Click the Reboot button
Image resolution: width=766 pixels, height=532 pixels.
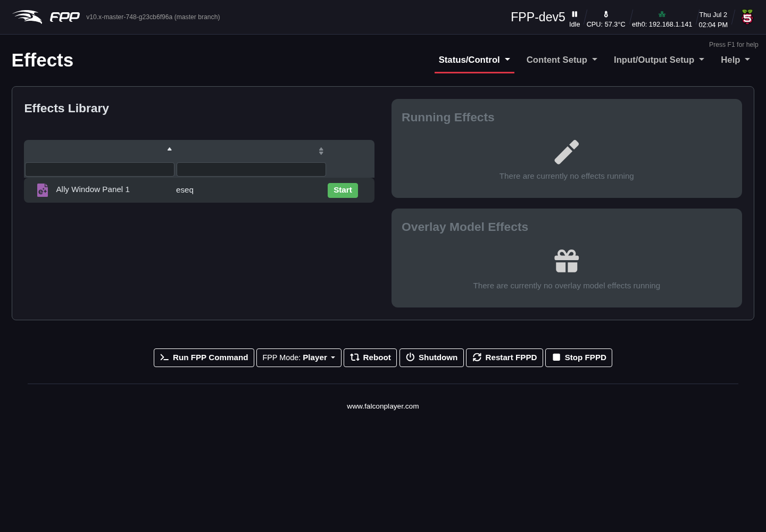tap(370, 358)
